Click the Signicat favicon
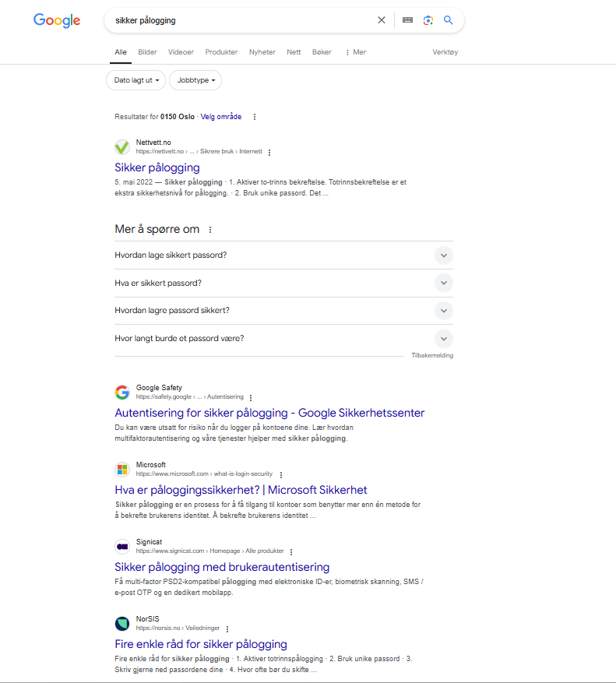Image resolution: width=616 pixels, height=683 pixels. coord(122,547)
